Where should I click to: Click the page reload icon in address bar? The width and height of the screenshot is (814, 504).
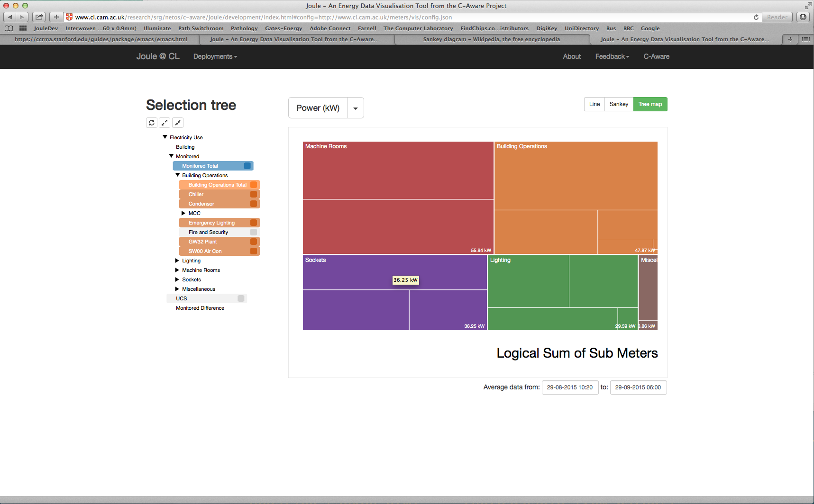click(756, 17)
